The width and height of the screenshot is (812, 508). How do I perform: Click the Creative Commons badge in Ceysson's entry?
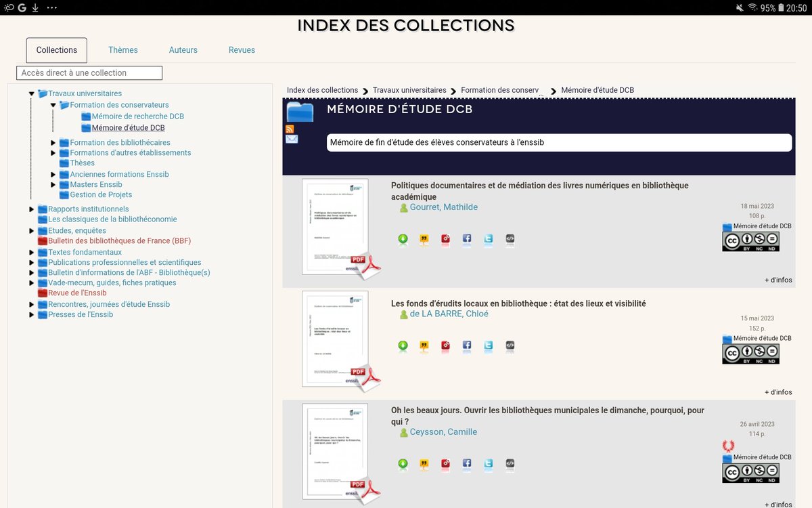tap(750, 473)
